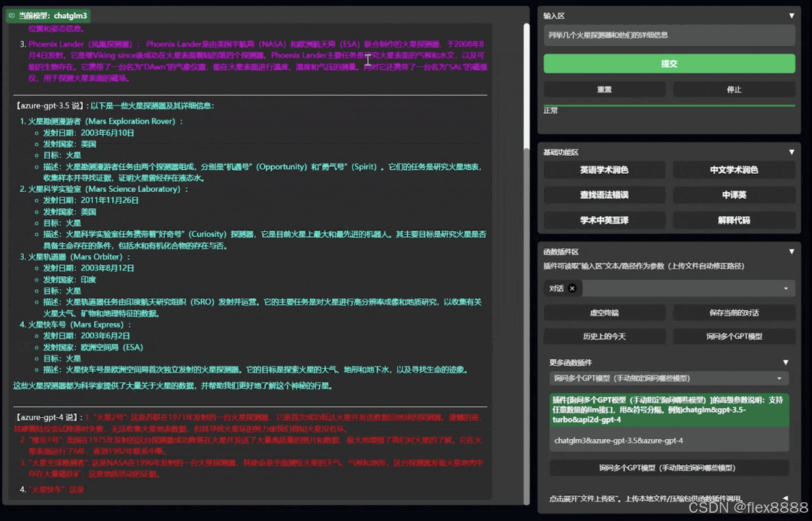
Task: Click the 发射日期: 2011年11月26日 line
Action: (90, 200)
